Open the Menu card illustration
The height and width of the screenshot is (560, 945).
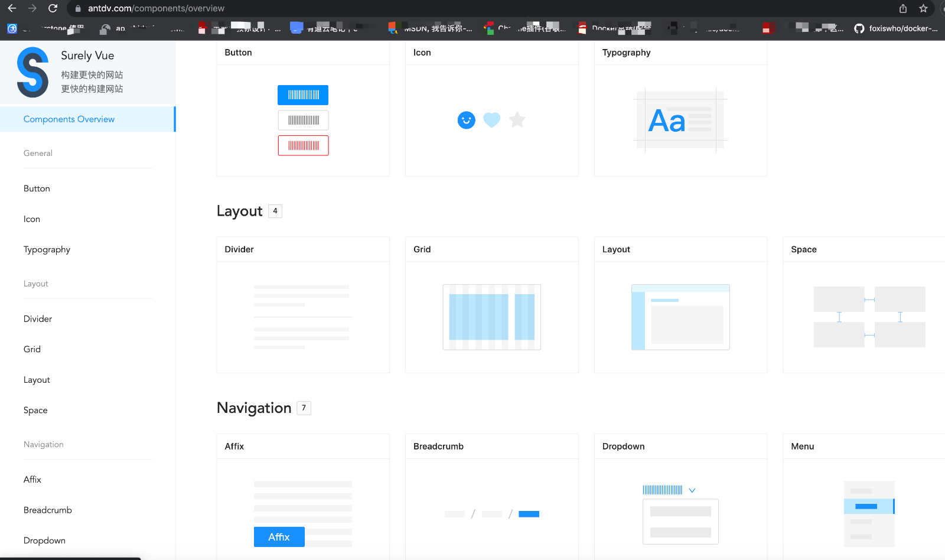point(869,514)
